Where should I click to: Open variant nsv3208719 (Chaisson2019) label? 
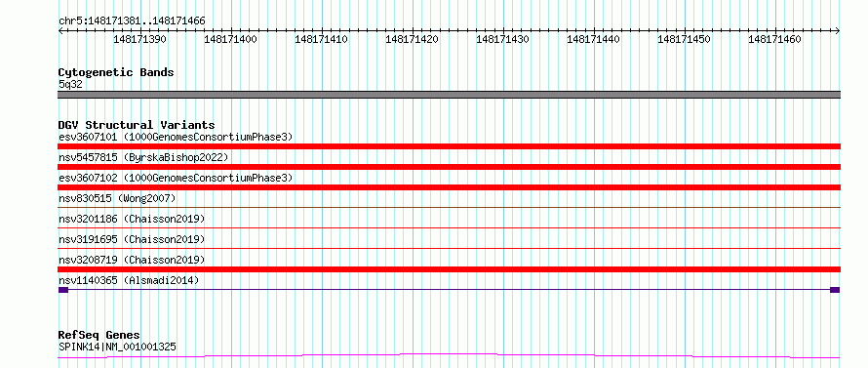pyautogui.click(x=132, y=260)
